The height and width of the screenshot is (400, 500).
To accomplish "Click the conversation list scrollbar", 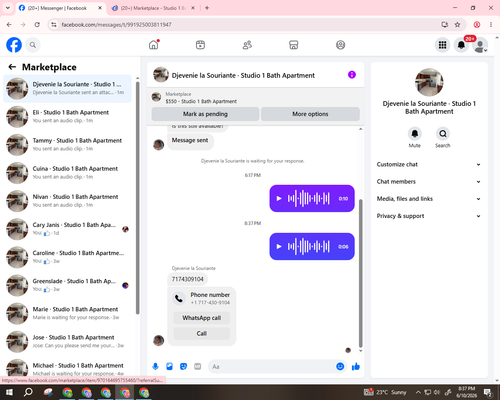I will (x=137, y=197).
